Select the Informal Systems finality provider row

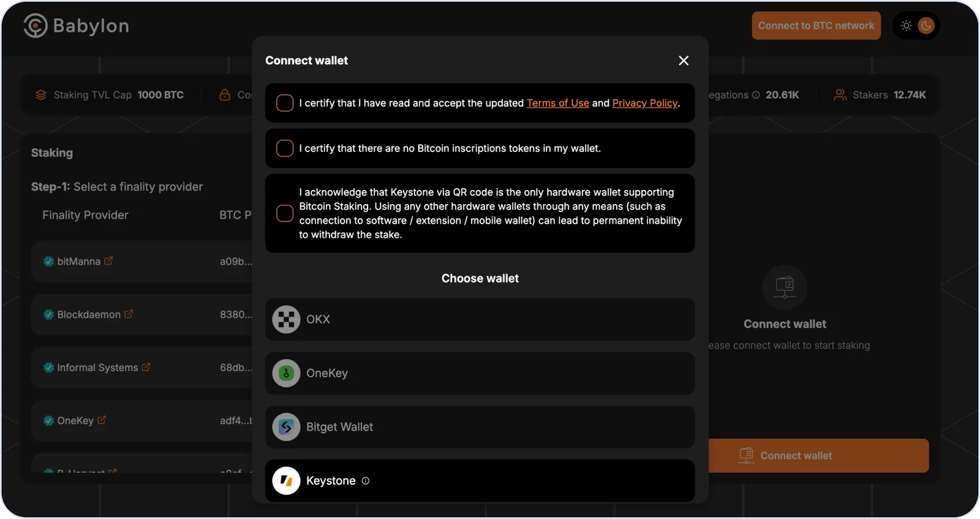[142, 368]
